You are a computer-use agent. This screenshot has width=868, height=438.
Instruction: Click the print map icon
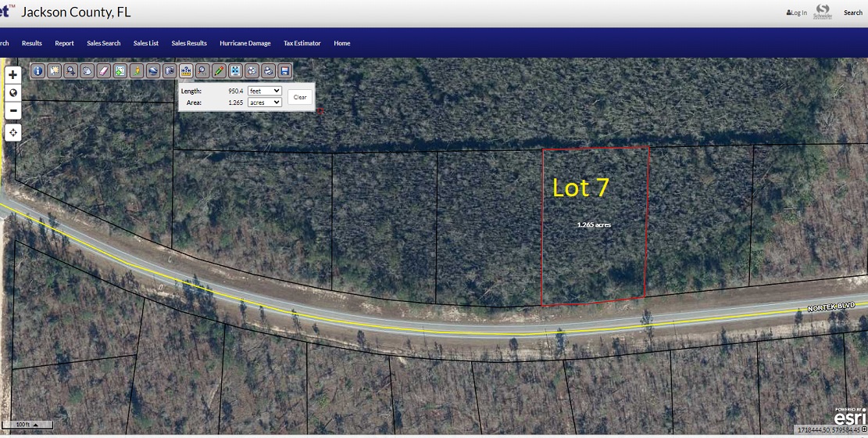268,71
